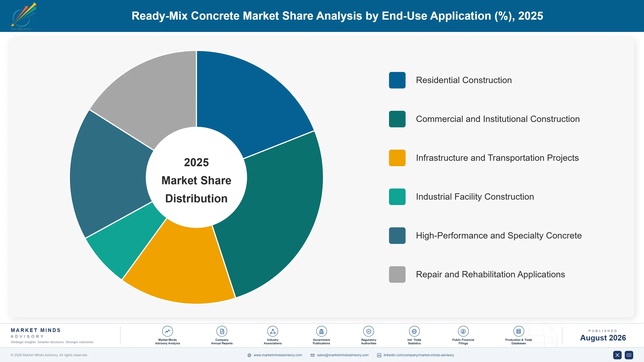
Task: Click the Public Financial Filings icon
Action: click(463, 331)
